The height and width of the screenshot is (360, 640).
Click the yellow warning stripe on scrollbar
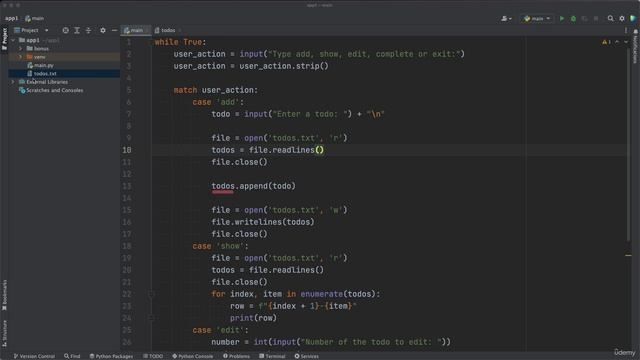628,256
